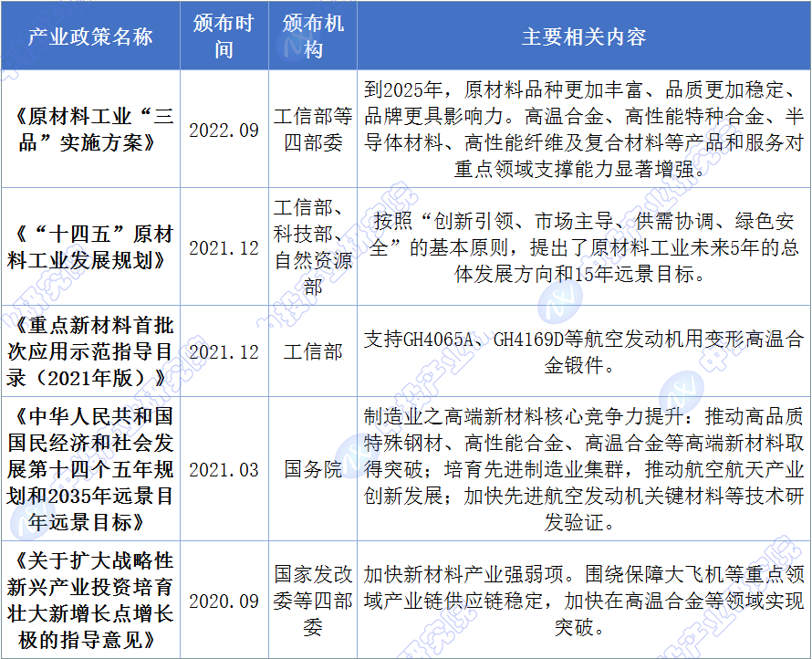Click the 产业政策名称 column header
The image size is (812, 659).
pyautogui.click(x=90, y=37)
